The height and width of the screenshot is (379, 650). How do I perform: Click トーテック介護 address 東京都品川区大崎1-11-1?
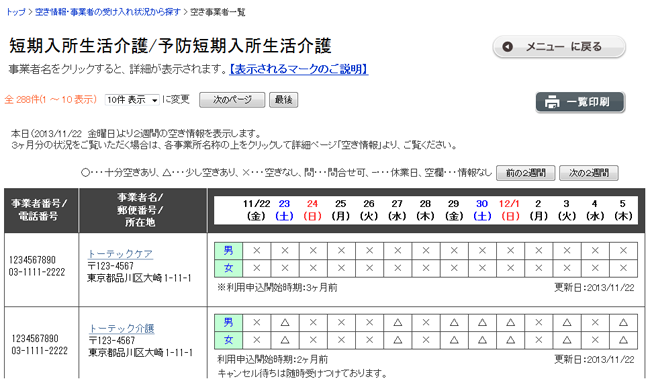[141, 352]
